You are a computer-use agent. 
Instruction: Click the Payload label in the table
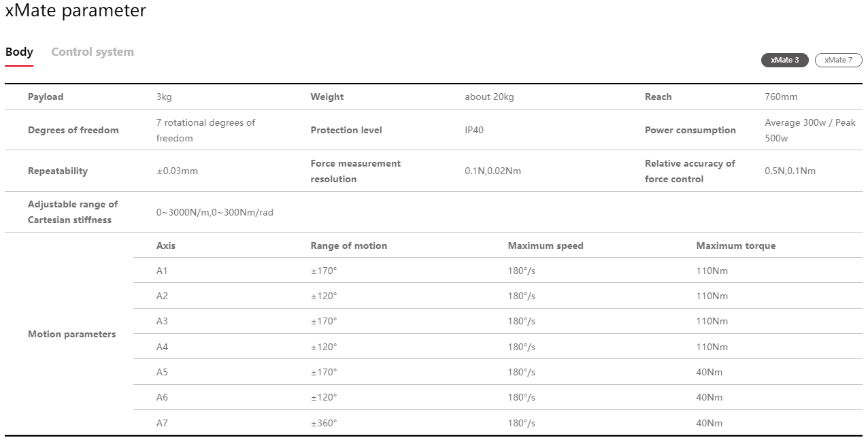(46, 97)
